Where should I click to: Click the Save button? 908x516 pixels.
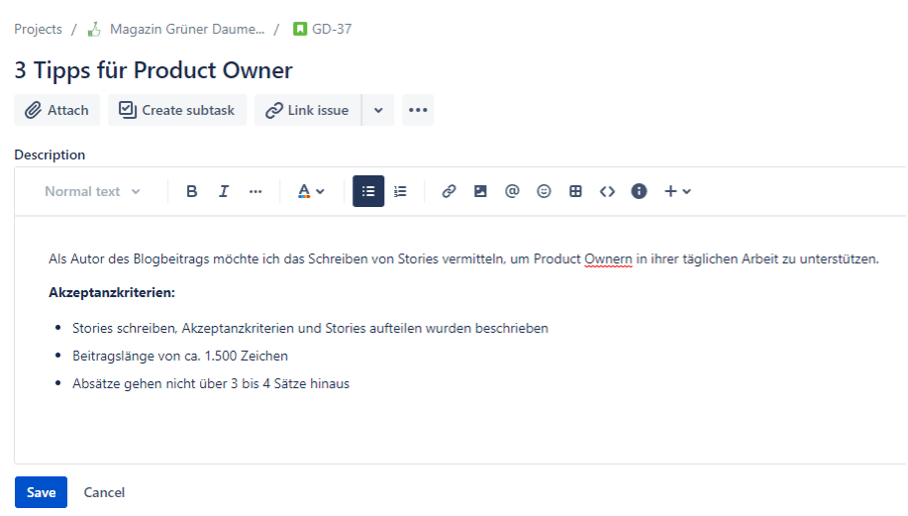[41, 492]
